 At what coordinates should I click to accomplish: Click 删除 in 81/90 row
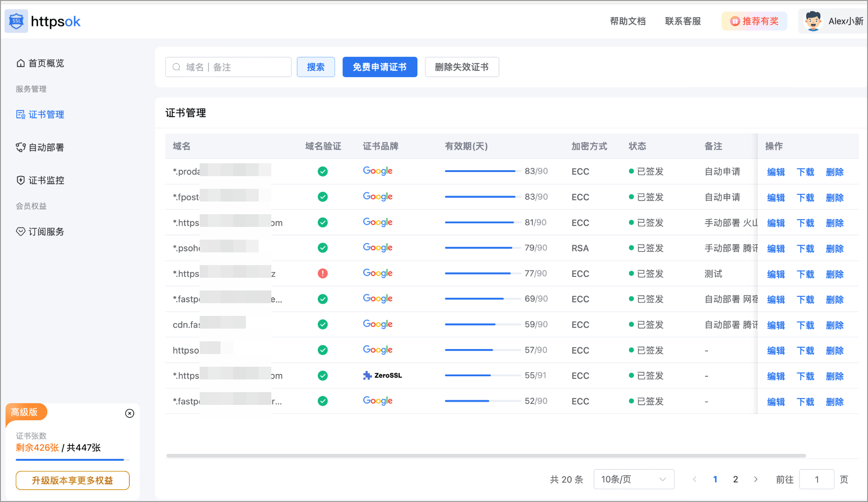[x=834, y=223]
